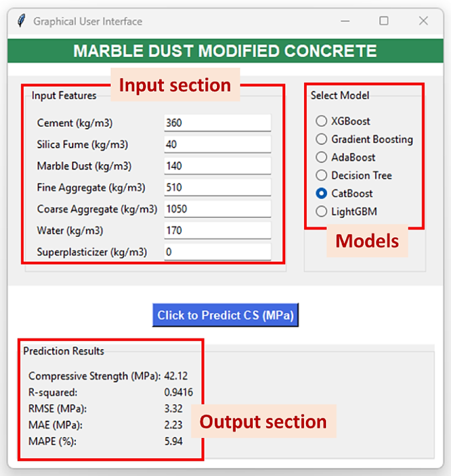Viewport: 451px width, 476px height.
Task: Maximize the application window
Action: point(384,21)
